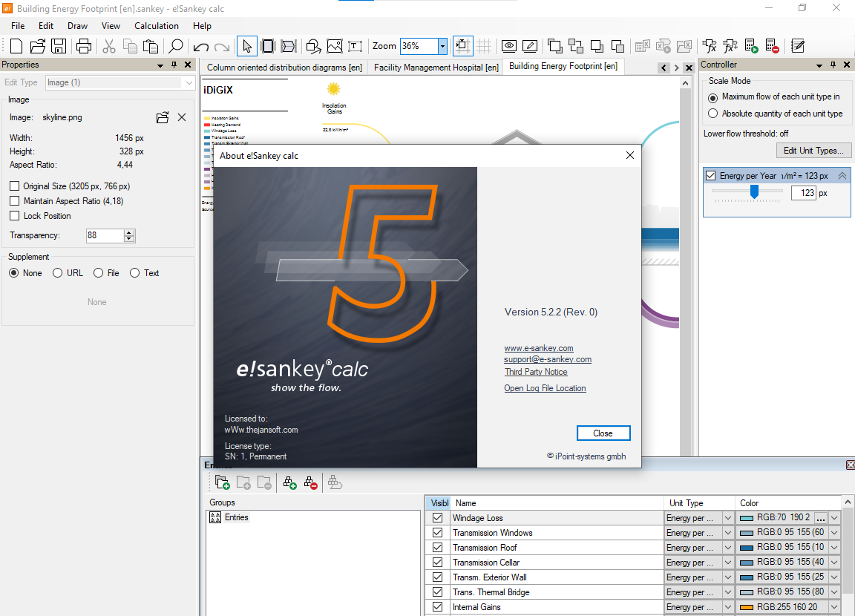This screenshot has height=616, width=855.
Task: Adjust the Energy per Year scale slider
Action: tap(754, 191)
